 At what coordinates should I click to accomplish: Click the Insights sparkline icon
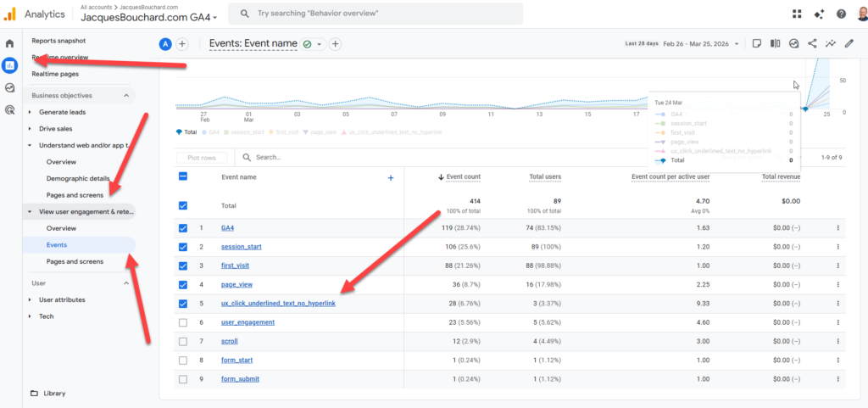(x=831, y=44)
